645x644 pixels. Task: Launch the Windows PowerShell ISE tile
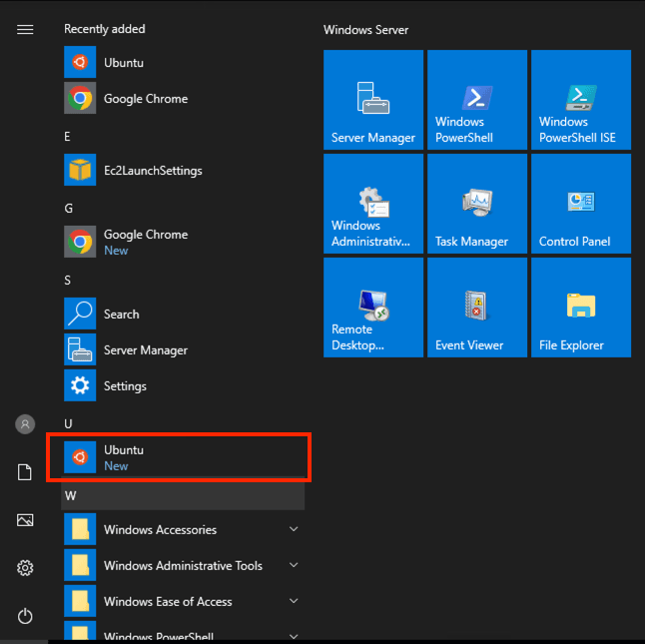[581, 100]
